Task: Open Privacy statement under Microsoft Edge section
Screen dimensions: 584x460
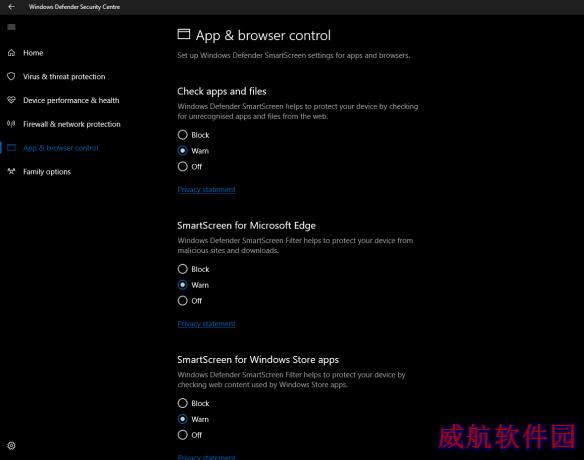Action: tap(206, 324)
